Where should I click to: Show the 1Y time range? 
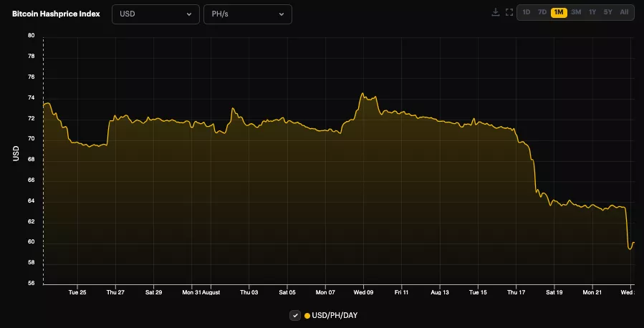[592, 12]
